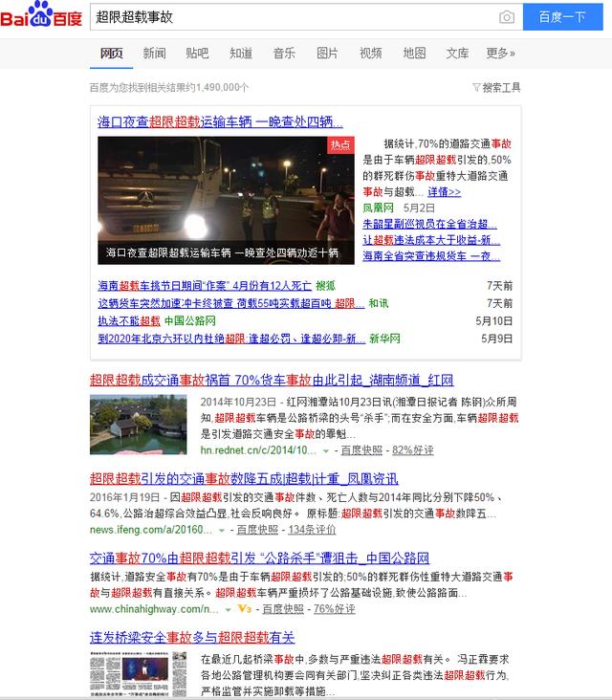Expand dropdown arrow beside www.chinahighway.com URL

[229, 610]
